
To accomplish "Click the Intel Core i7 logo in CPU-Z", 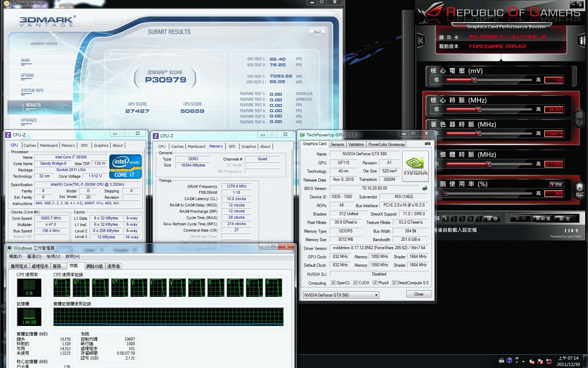I will tap(125, 166).
